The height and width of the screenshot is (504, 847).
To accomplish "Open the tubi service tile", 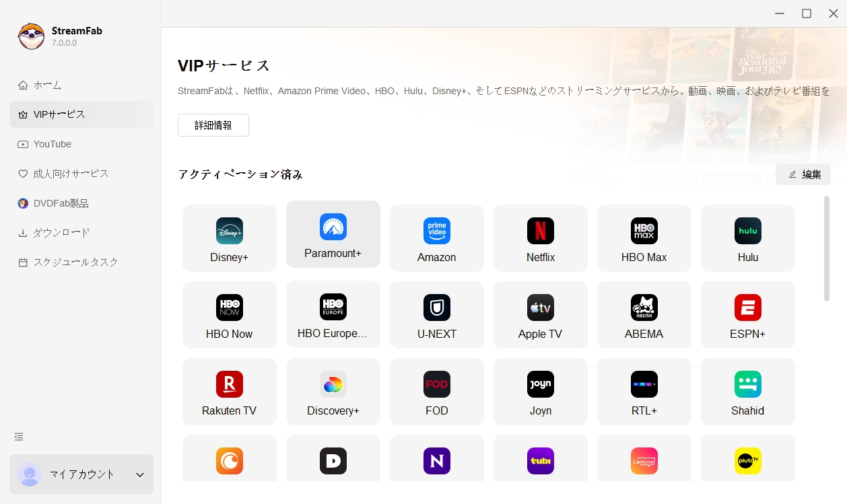I will 540,461.
